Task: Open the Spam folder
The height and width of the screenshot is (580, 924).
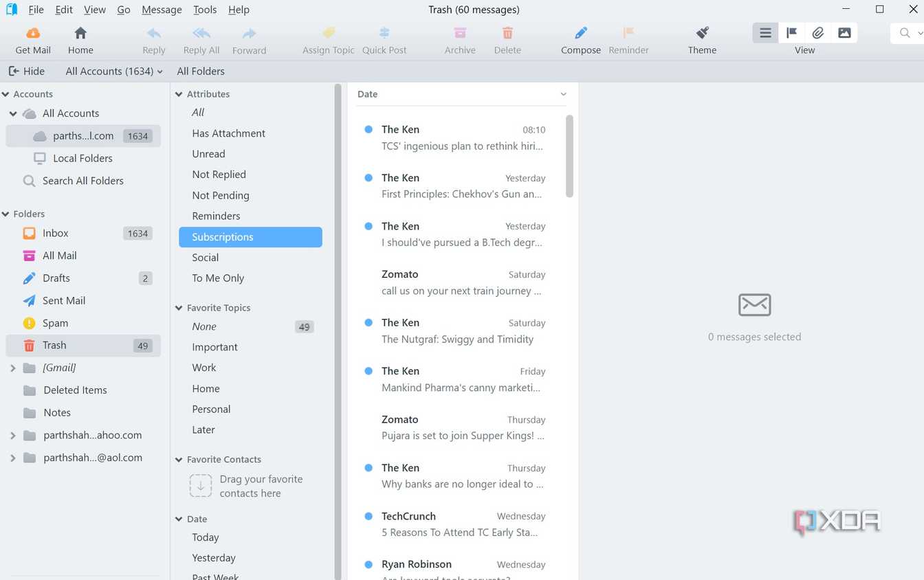Action: [83, 323]
